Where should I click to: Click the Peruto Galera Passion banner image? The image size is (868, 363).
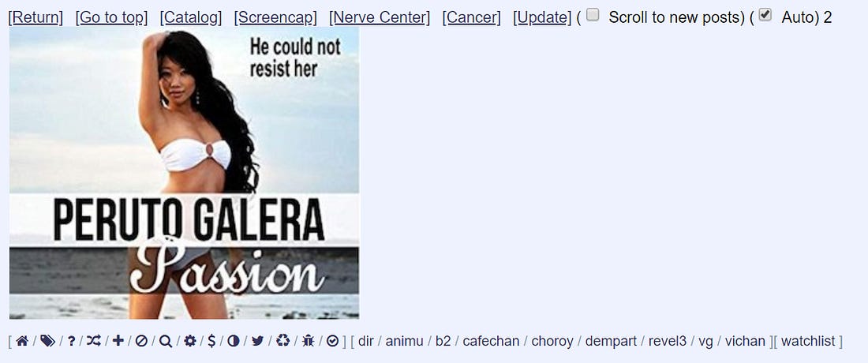coord(185,173)
